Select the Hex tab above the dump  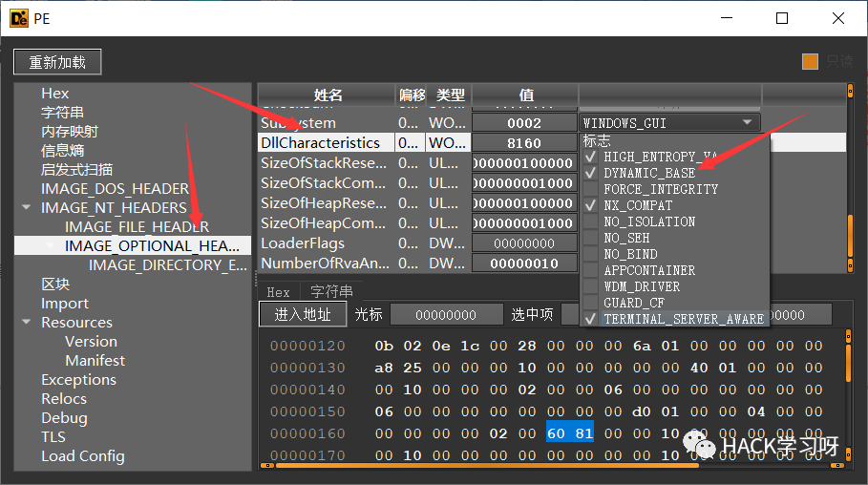click(278, 292)
